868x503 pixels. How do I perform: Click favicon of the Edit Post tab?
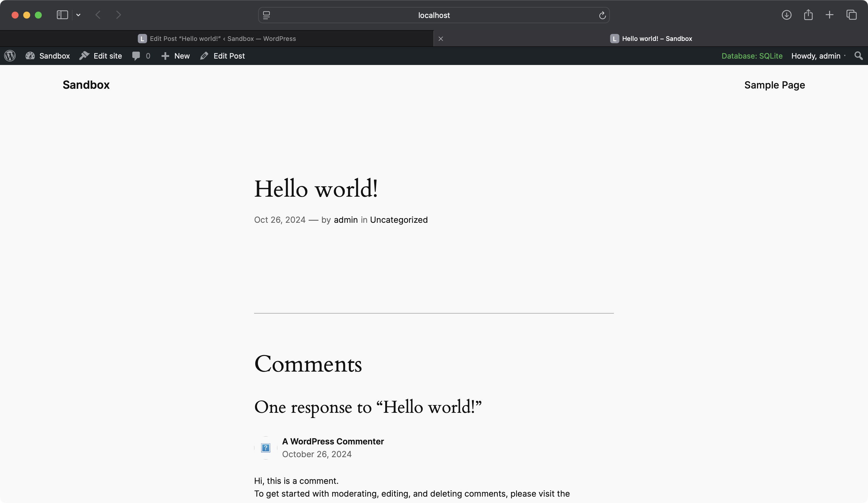(142, 39)
